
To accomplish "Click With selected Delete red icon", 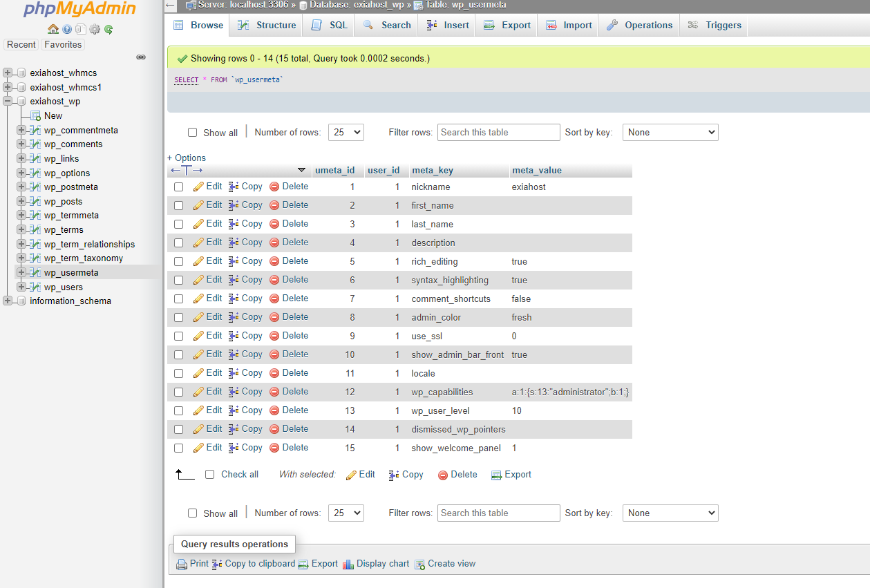I will [x=443, y=475].
